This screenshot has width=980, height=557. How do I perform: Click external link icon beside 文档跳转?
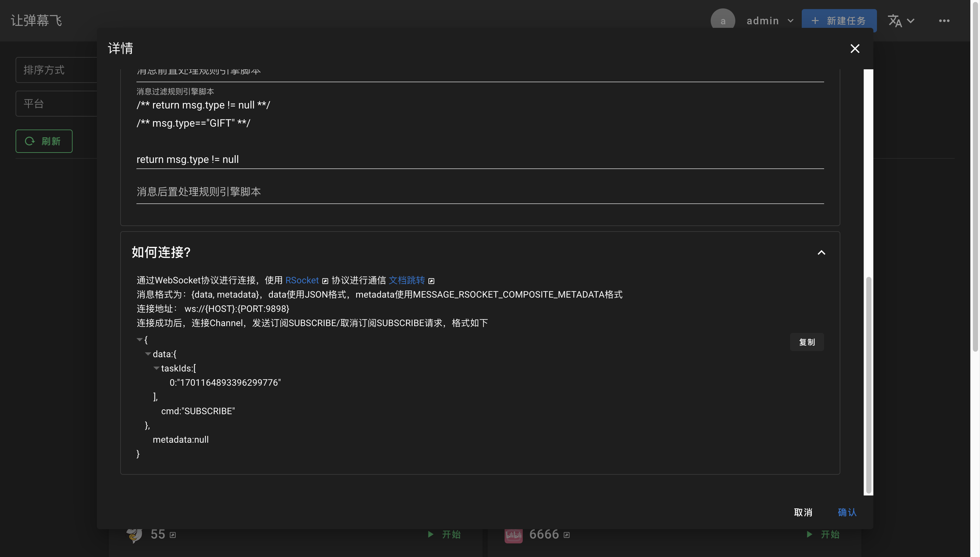point(431,280)
